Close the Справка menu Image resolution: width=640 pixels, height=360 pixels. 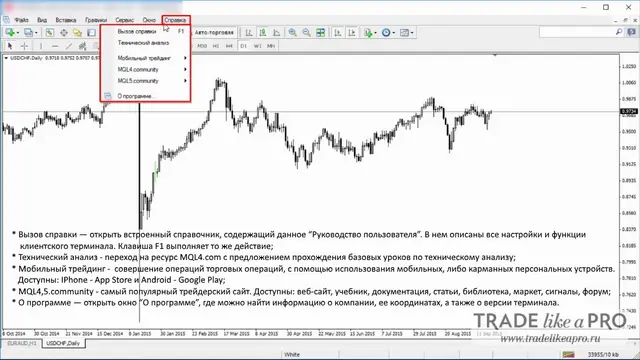(x=176, y=20)
